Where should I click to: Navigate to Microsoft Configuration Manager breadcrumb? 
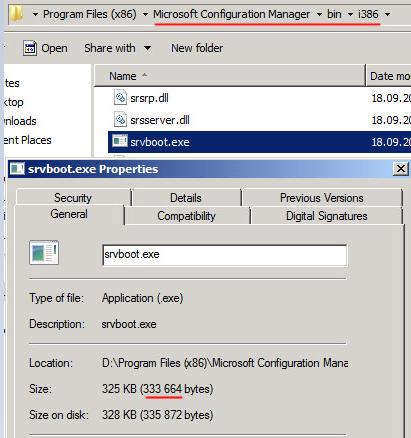(231, 14)
